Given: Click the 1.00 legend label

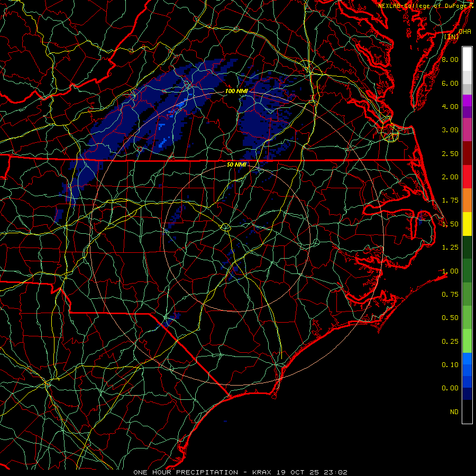Looking at the screenshot, I should pos(450,271).
